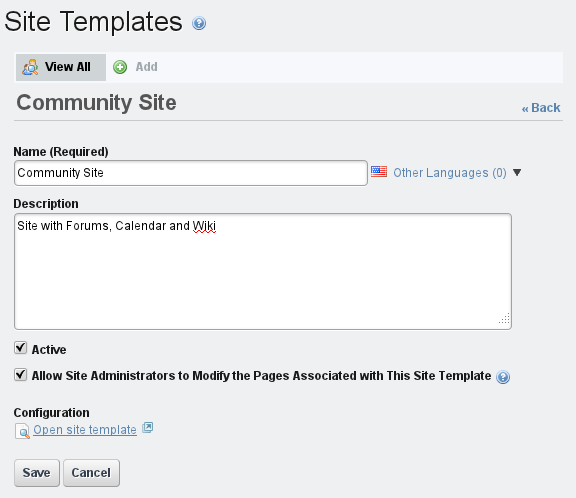Toggle Allow Site Administrators to Modify checkbox
Image resolution: width=576 pixels, height=498 pixels.
tap(21, 375)
